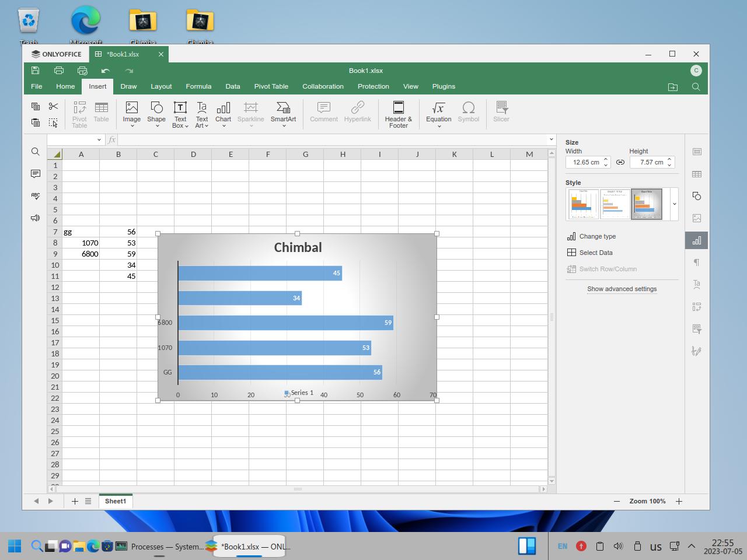The image size is (747, 560).
Task: Switch to the Layout tab
Action: tap(161, 86)
